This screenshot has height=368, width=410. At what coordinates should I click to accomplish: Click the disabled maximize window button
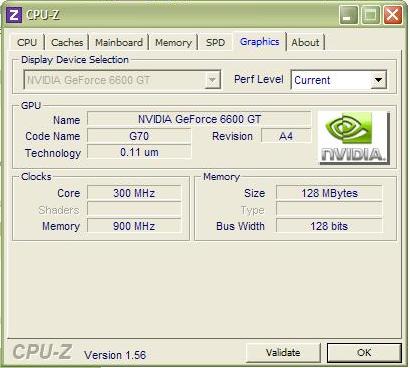coord(371,15)
